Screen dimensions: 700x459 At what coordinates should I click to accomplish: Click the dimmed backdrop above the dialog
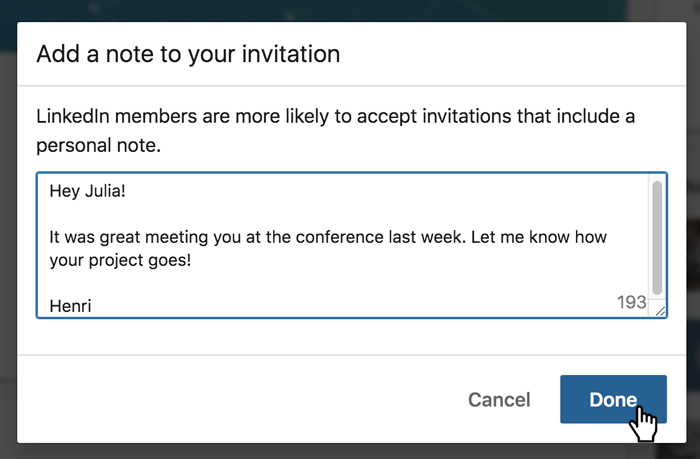[350, 10]
